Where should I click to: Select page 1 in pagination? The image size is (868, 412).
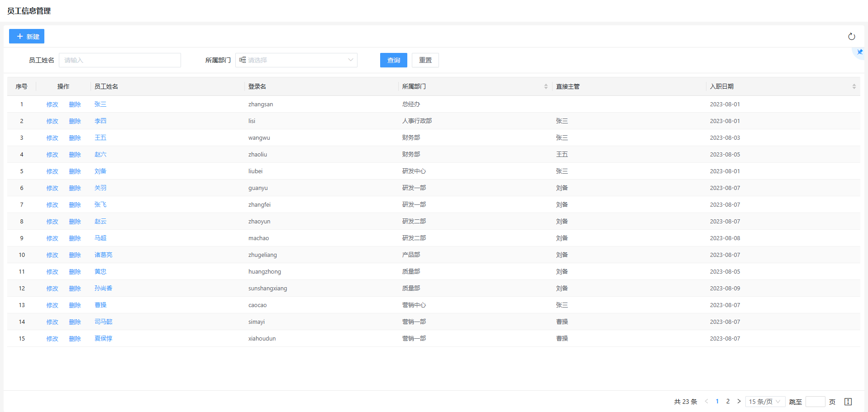coord(717,401)
